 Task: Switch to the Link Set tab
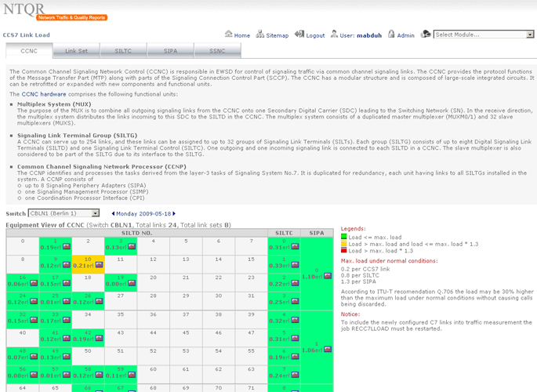click(x=76, y=51)
